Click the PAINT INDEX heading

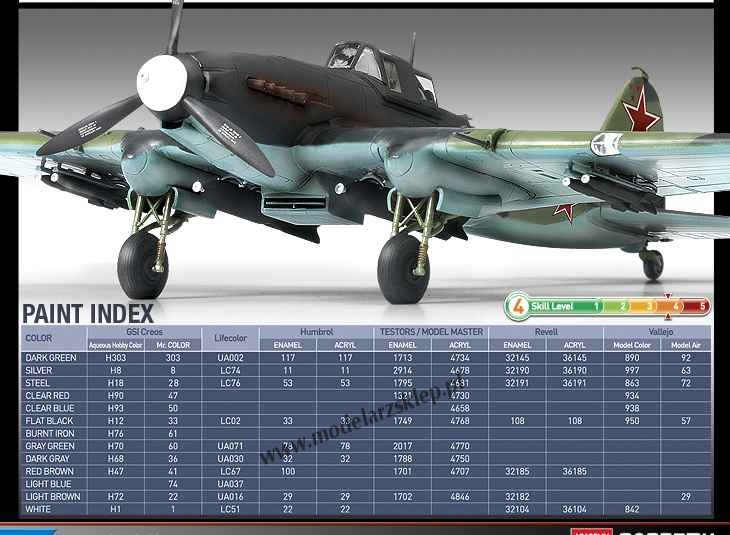pos(88,313)
